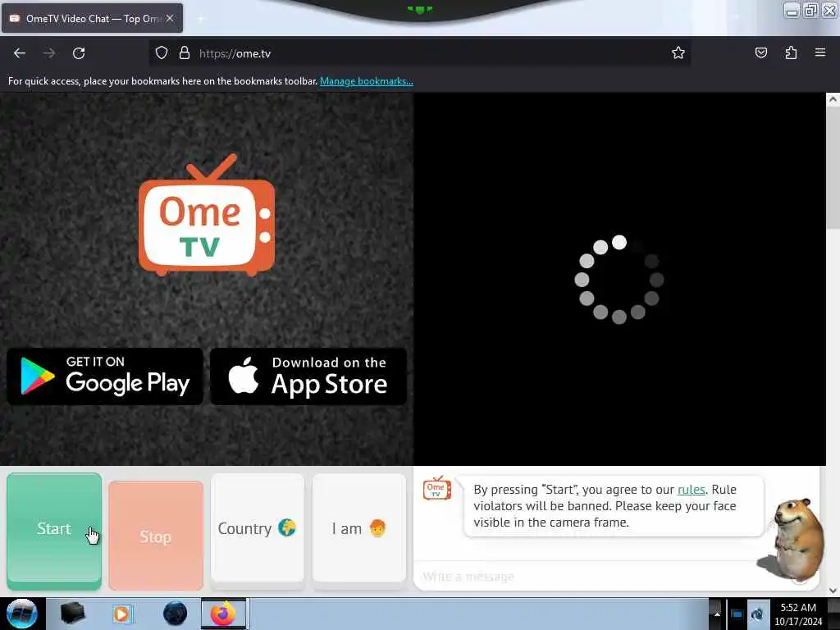Click the hamster mascot image

click(x=792, y=540)
